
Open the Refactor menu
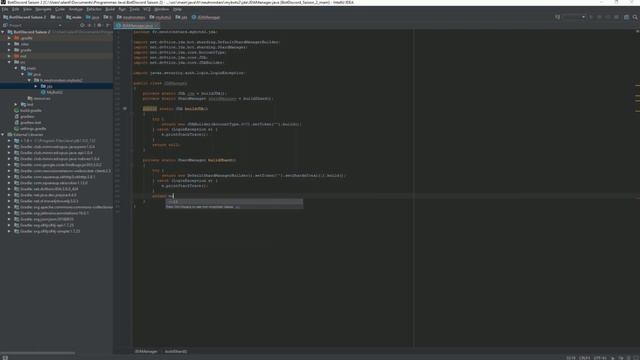pyautogui.click(x=94, y=9)
